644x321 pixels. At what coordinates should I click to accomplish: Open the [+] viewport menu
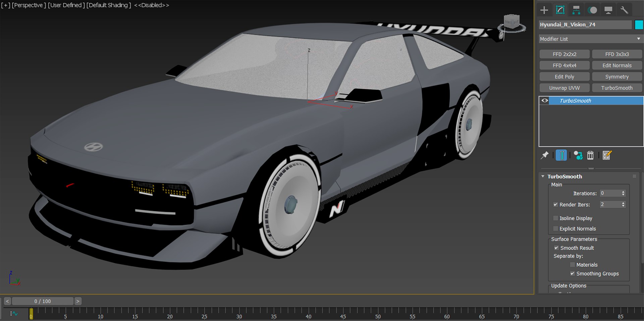tap(6, 5)
